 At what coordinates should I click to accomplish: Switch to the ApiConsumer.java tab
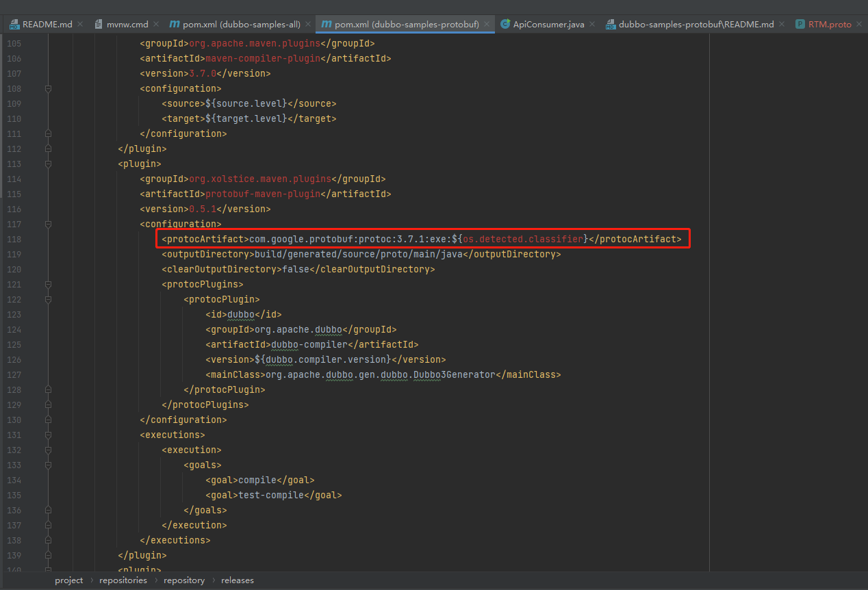click(548, 24)
